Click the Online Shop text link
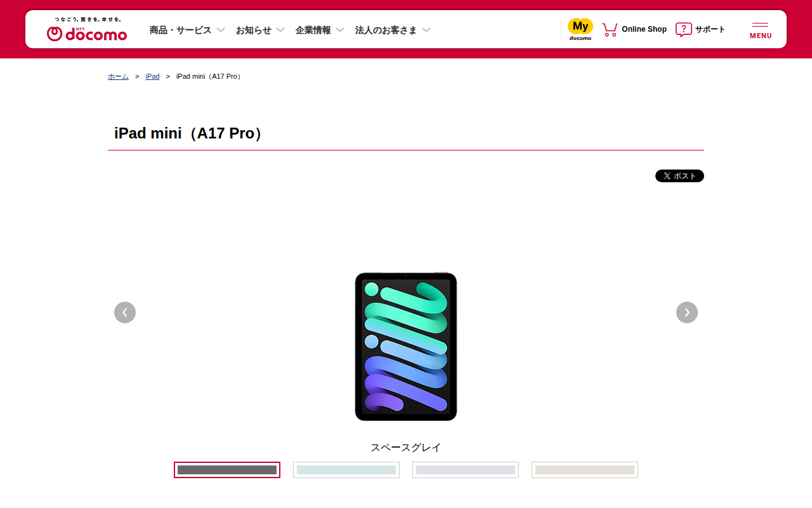 [x=644, y=29]
